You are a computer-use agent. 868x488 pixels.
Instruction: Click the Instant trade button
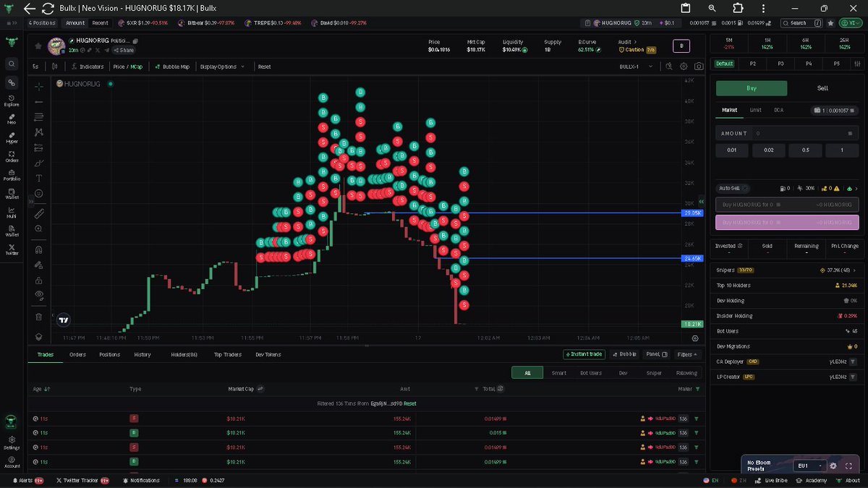pyautogui.click(x=583, y=354)
